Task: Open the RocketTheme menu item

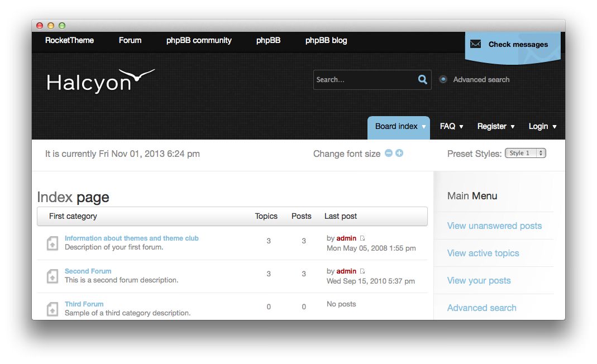Action: coord(69,40)
